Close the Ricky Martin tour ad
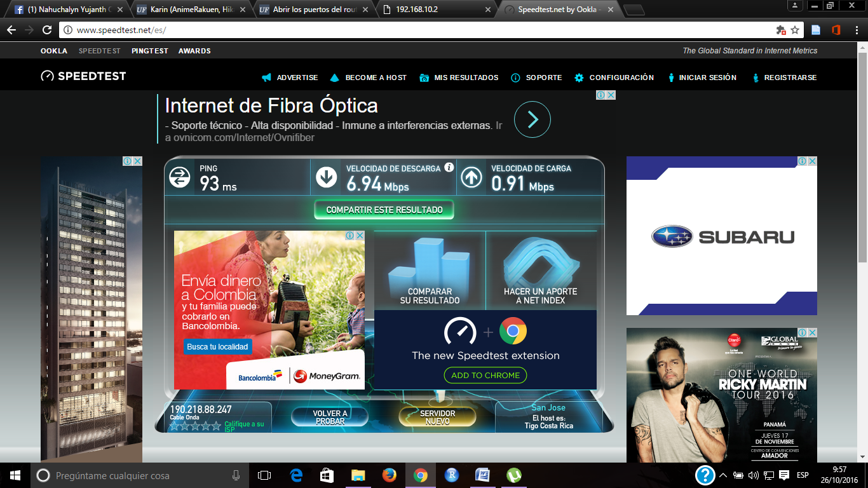This screenshot has height=488, width=868. point(812,332)
